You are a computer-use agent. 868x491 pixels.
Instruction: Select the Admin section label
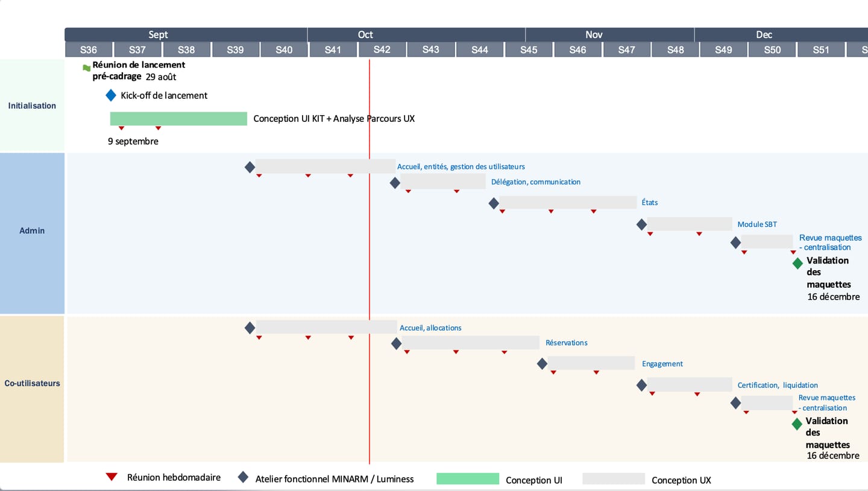pos(32,230)
